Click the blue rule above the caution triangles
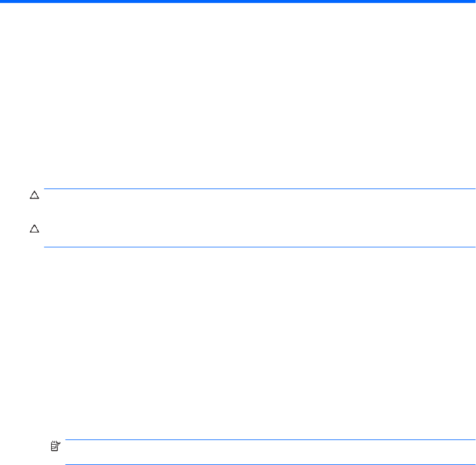 coord(259,188)
